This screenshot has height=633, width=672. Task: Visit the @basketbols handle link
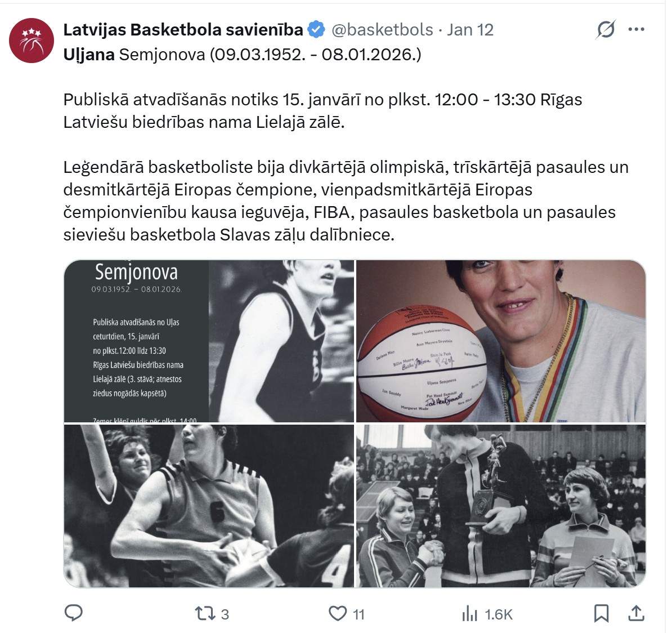382,30
